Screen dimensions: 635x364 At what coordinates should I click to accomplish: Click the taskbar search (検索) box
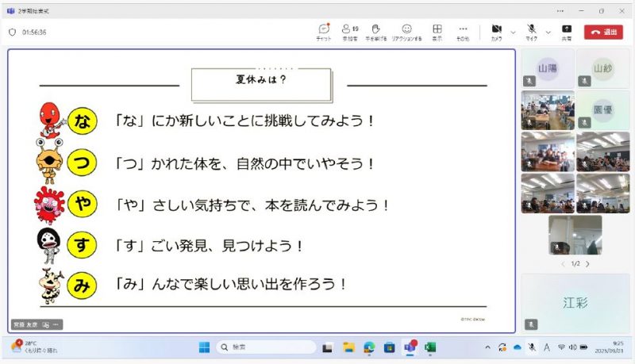[x=264, y=347]
